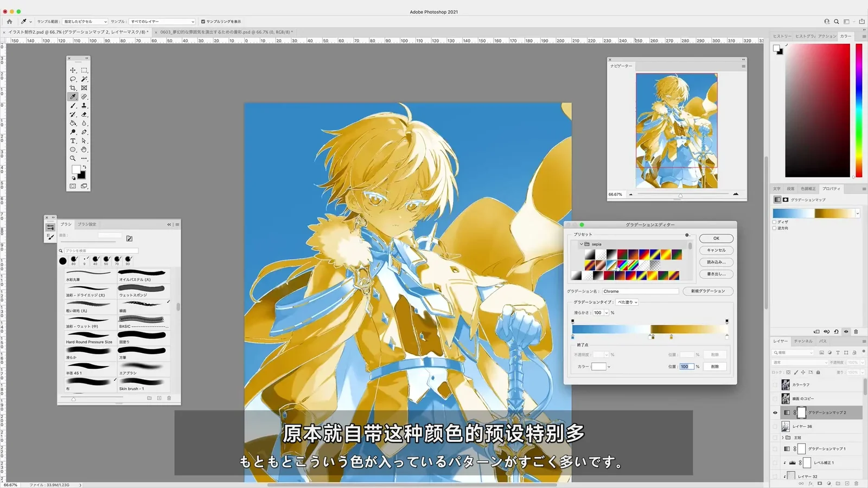Choose the Lasso tool
Viewport: 868px width, 488px height.
(73, 79)
